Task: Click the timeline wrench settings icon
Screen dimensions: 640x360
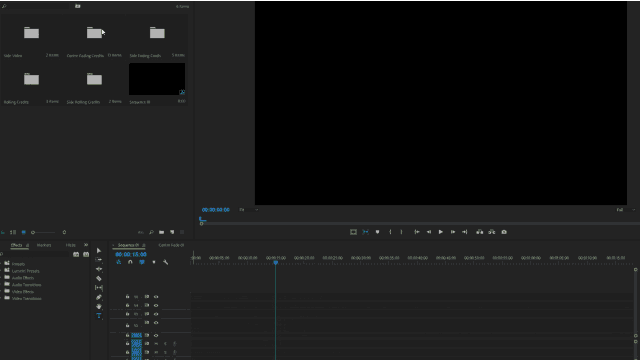Action: (x=165, y=262)
